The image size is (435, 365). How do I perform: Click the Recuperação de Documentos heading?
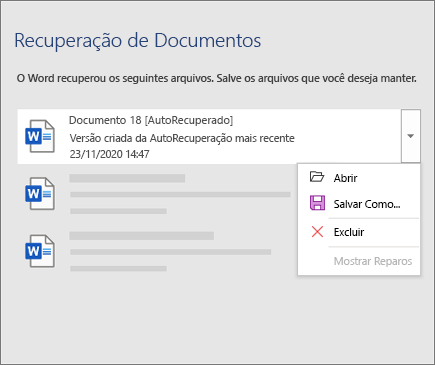138,41
